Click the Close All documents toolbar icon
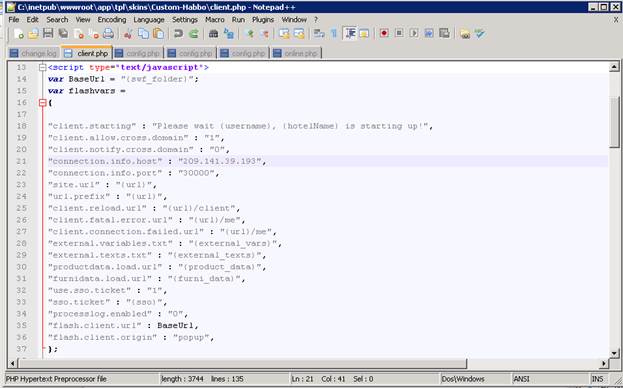 [93, 34]
